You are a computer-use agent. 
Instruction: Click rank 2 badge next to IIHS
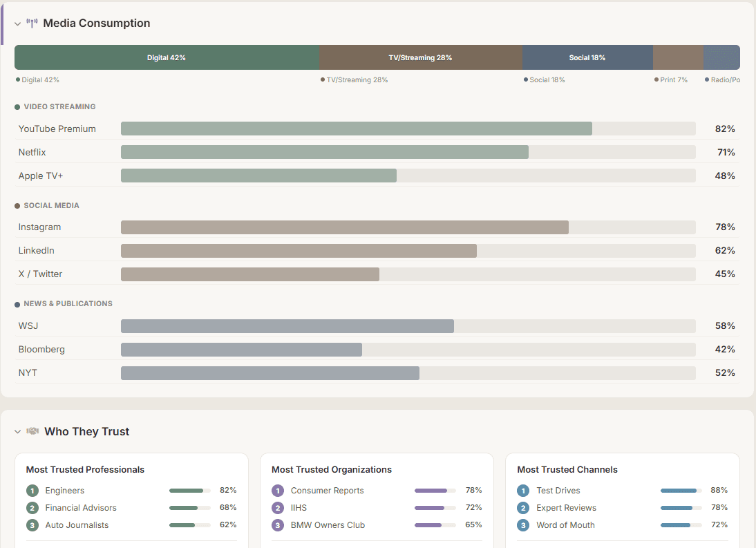(278, 508)
